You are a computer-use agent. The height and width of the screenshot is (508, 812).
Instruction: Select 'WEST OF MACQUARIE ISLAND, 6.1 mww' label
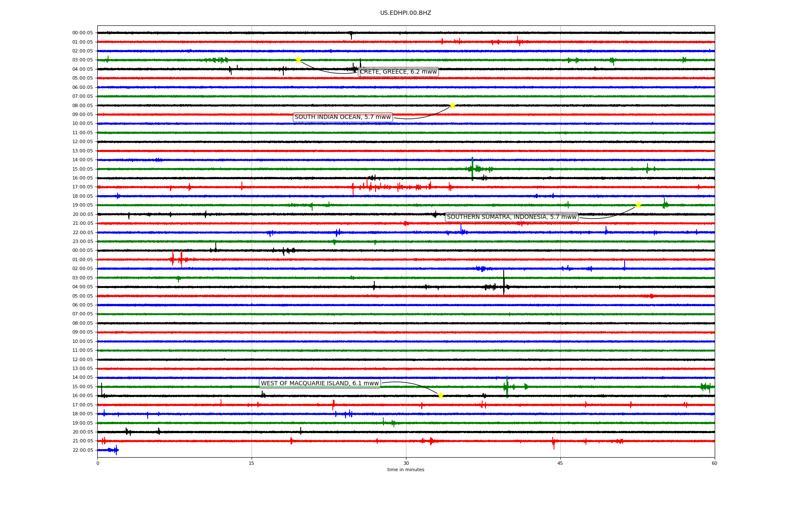pos(320,384)
